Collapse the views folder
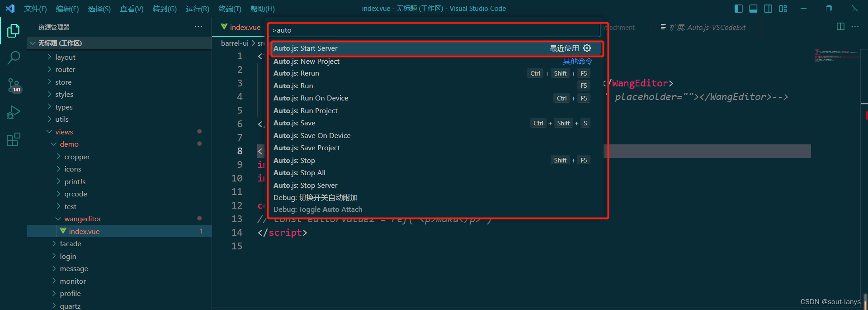The height and width of the screenshot is (310, 868). click(x=119, y=132)
